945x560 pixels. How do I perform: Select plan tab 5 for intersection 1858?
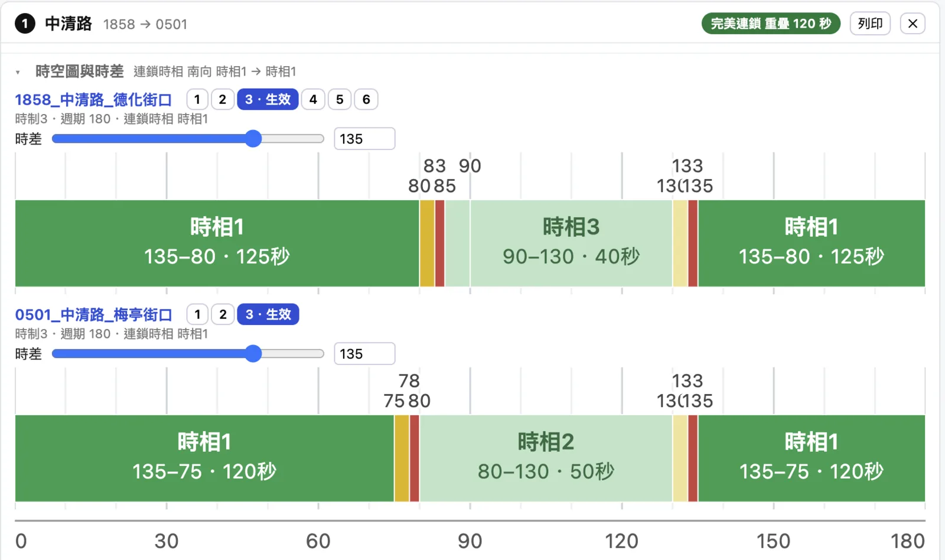point(340,99)
